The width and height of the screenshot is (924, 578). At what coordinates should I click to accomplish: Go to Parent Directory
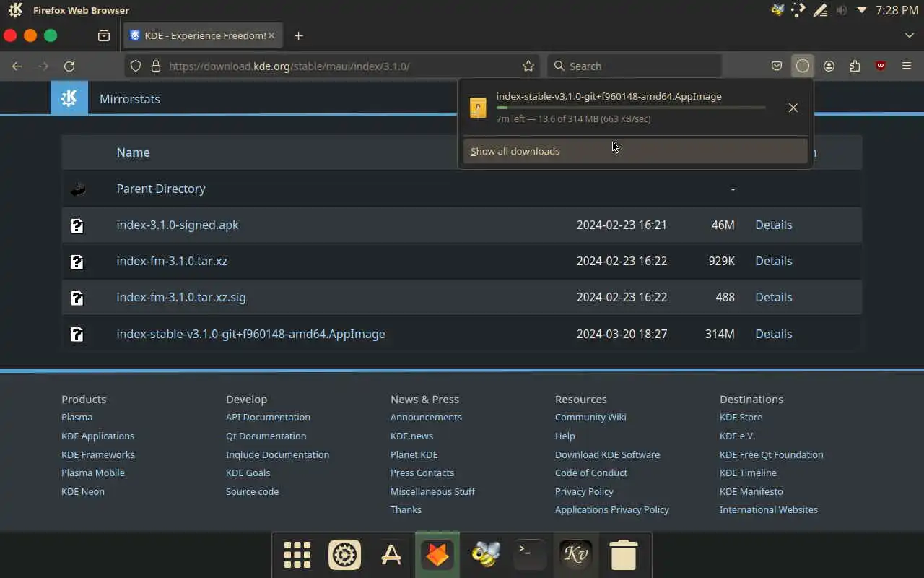161,189
